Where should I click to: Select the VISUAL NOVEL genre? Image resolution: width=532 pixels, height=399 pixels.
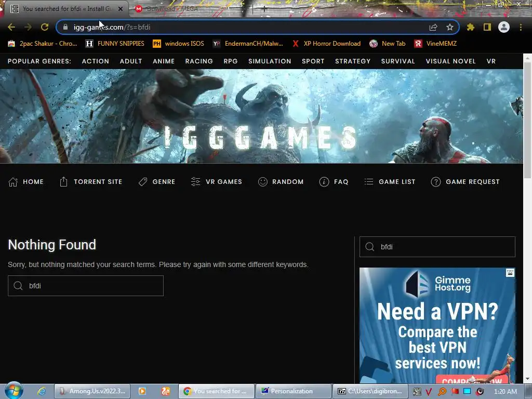point(450,61)
